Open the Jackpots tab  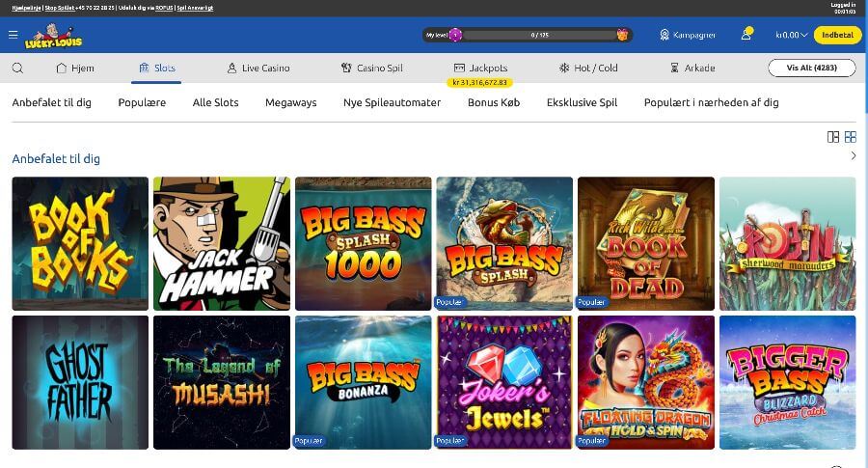(480, 69)
